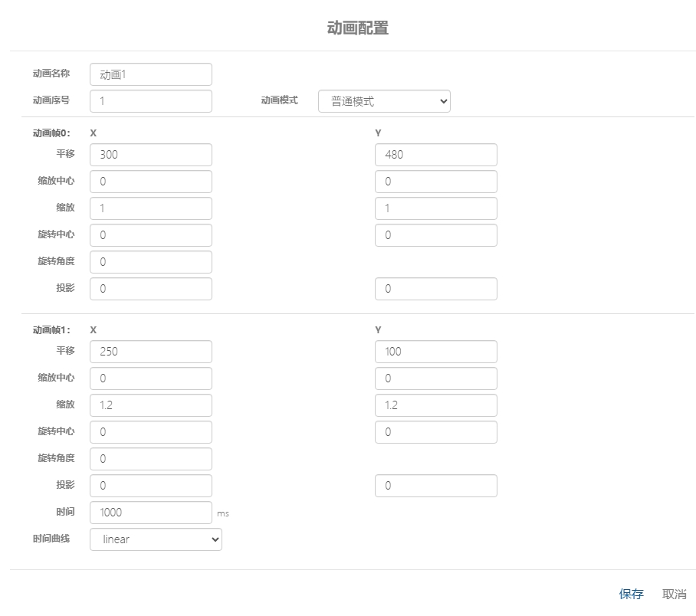Focus the 时间 field showing 1000

(x=150, y=513)
